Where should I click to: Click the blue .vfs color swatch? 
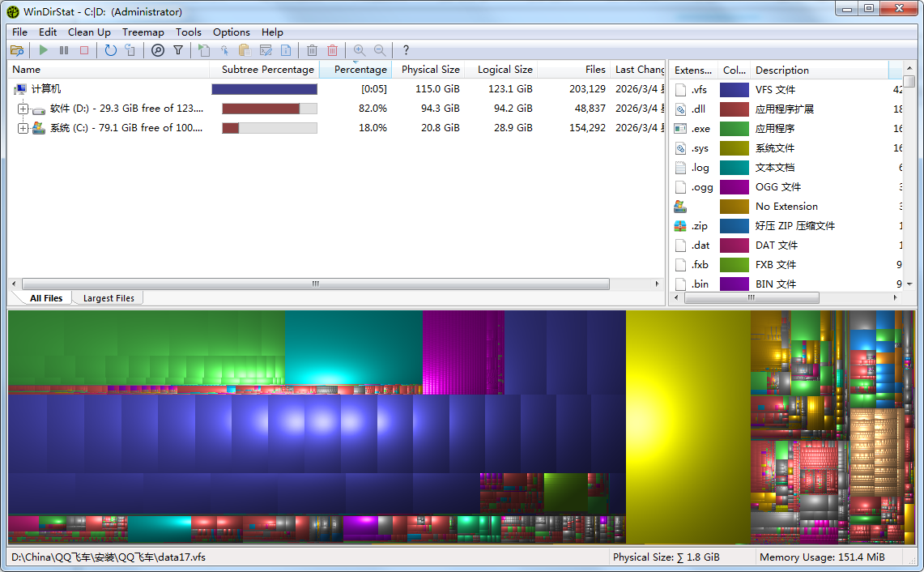pyautogui.click(x=734, y=90)
